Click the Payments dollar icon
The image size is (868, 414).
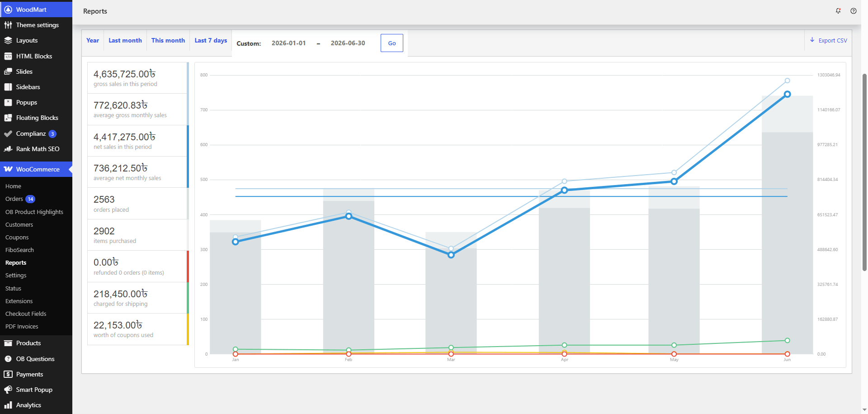click(8, 374)
